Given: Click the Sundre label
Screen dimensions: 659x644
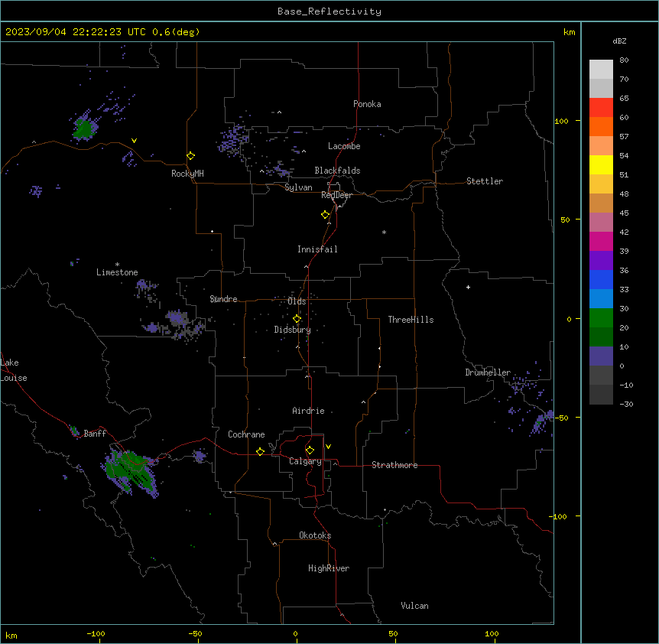Looking at the screenshot, I should pos(223,299).
